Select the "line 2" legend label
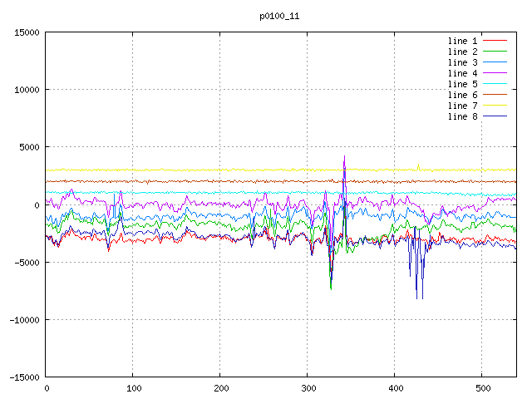Image resolution: width=532 pixels, height=399 pixels. pyautogui.click(x=462, y=52)
